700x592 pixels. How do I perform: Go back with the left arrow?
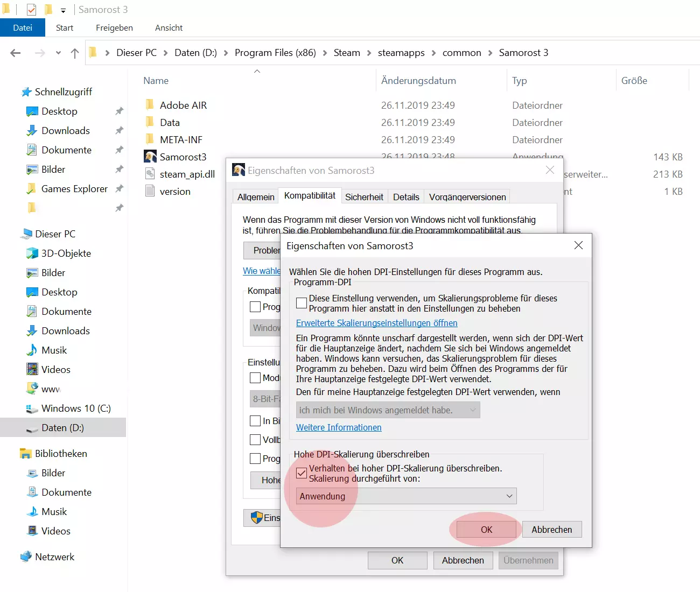tap(16, 53)
